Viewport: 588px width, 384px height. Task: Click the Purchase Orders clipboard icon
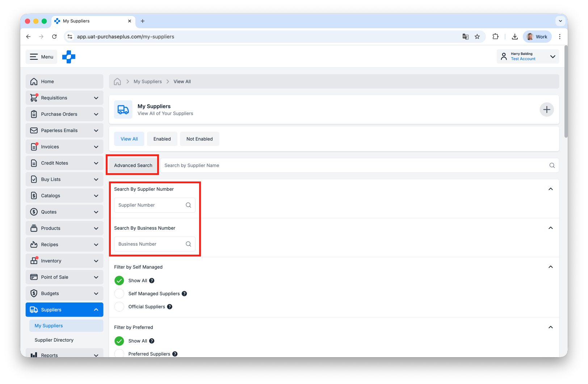click(34, 114)
